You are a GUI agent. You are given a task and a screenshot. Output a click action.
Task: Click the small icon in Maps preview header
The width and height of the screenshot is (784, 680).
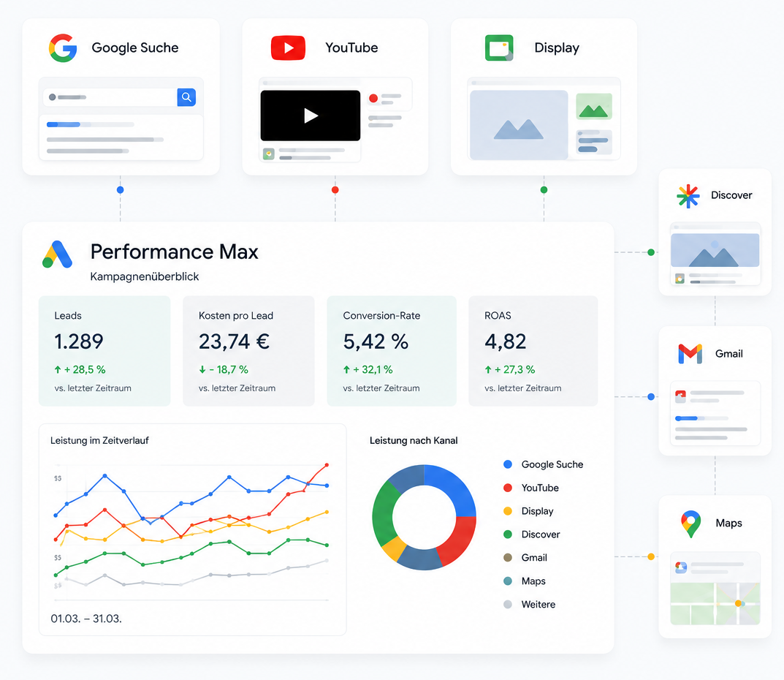click(x=681, y=567)
